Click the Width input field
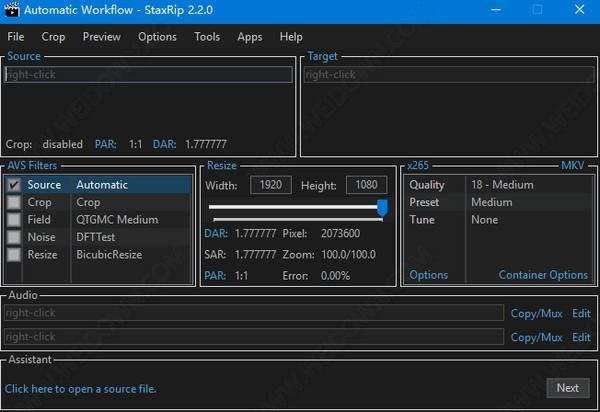600x412 pixels. coord(272,185)
